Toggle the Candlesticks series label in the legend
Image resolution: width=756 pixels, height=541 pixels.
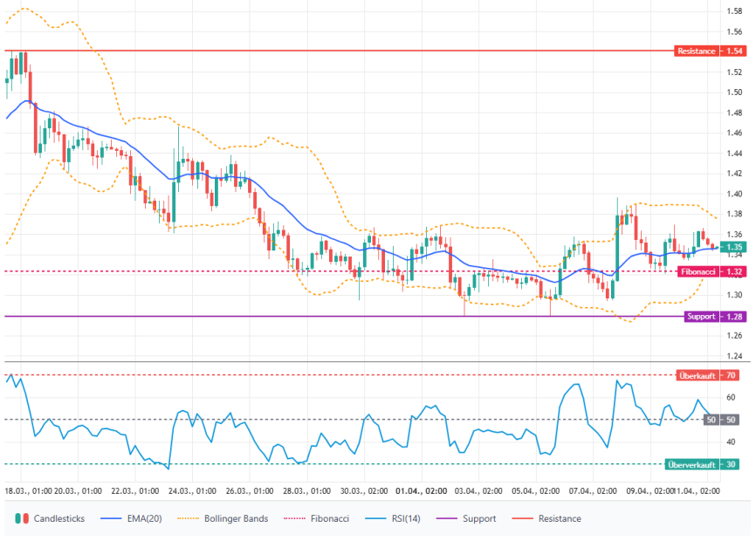pyautogui.click(x=59, y=518)
